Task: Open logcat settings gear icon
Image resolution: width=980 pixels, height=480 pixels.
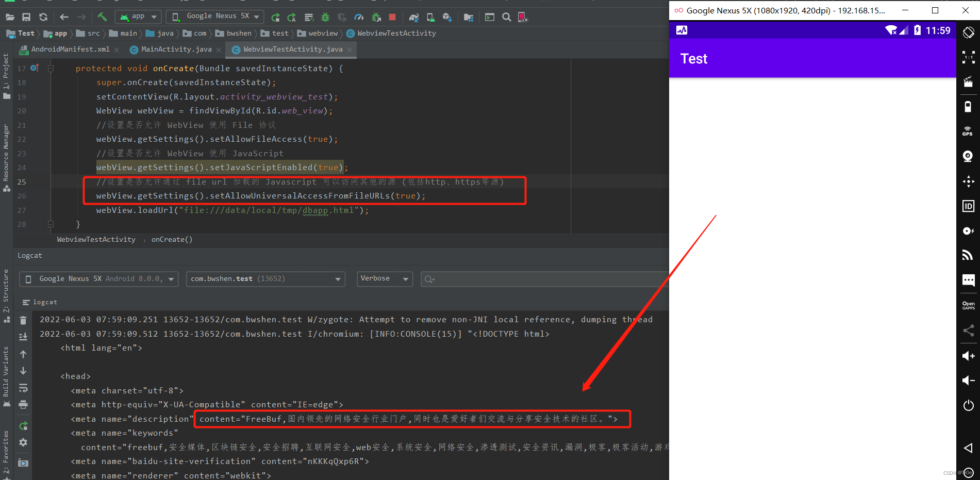Action: [x=23, y=442]
